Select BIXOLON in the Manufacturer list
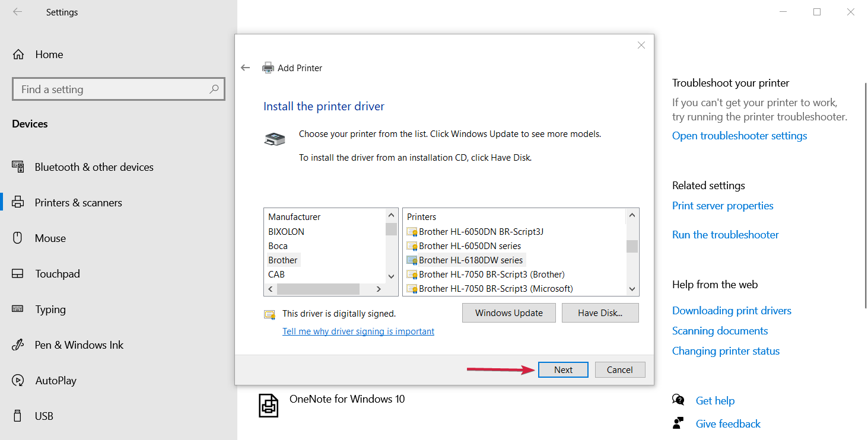This screenshot has height=440, width=868. pos(286,231)
